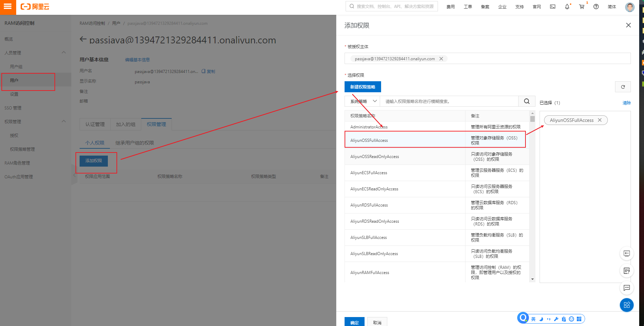Viewport: 644px width, 326px height.
Task: Remove the passjava principal tag
Action: point(441,59)
